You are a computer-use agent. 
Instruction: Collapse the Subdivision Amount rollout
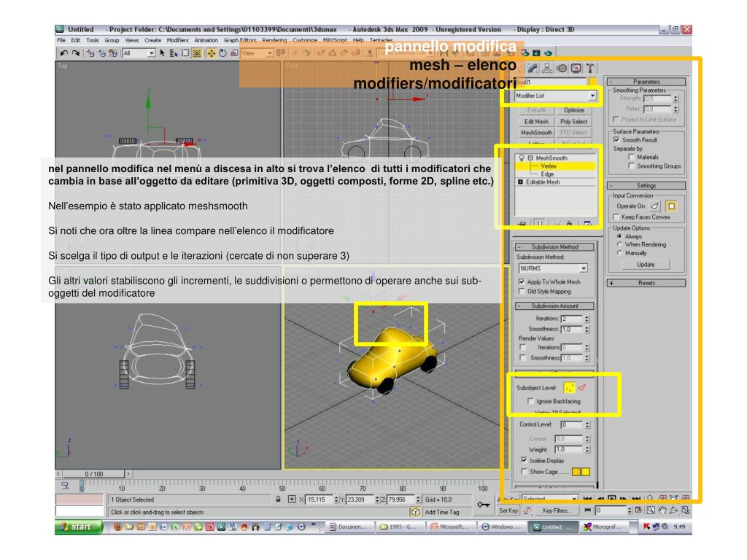(x=554, y=306)
